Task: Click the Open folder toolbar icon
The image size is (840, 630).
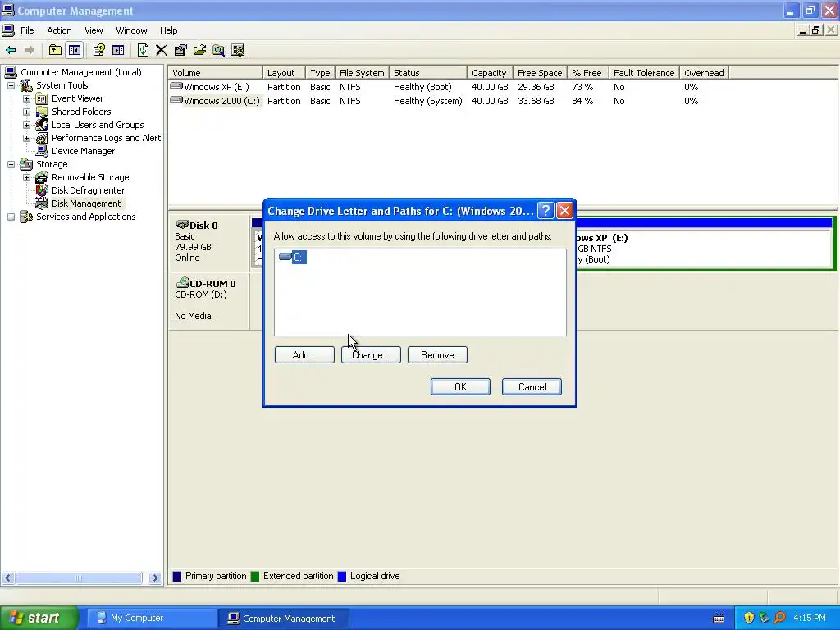Action: tap(200, 50)
